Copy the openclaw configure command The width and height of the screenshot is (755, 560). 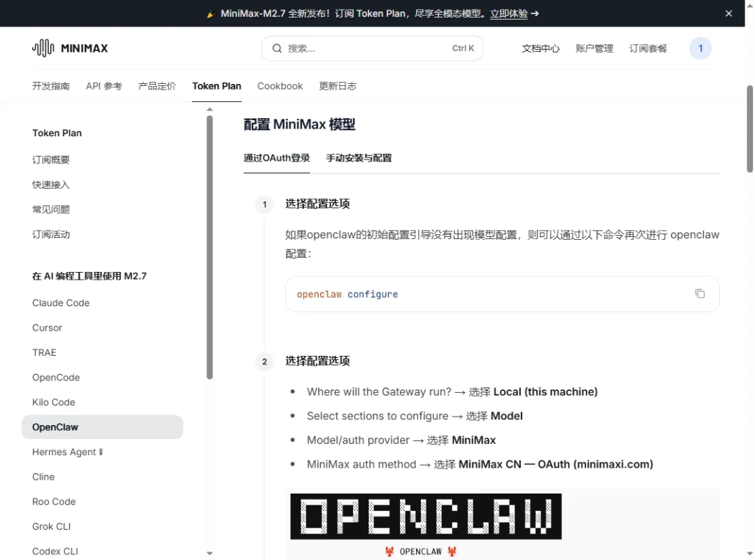tap(700, 294)
